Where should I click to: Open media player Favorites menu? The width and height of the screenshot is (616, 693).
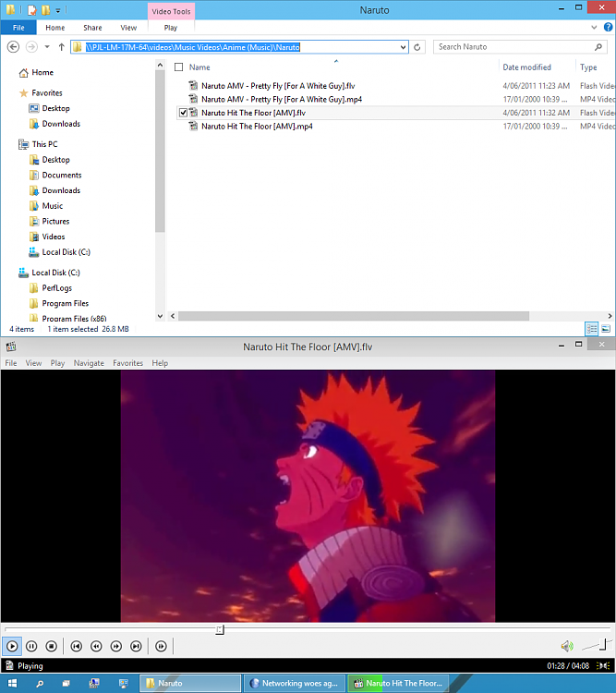pos(127,363)
